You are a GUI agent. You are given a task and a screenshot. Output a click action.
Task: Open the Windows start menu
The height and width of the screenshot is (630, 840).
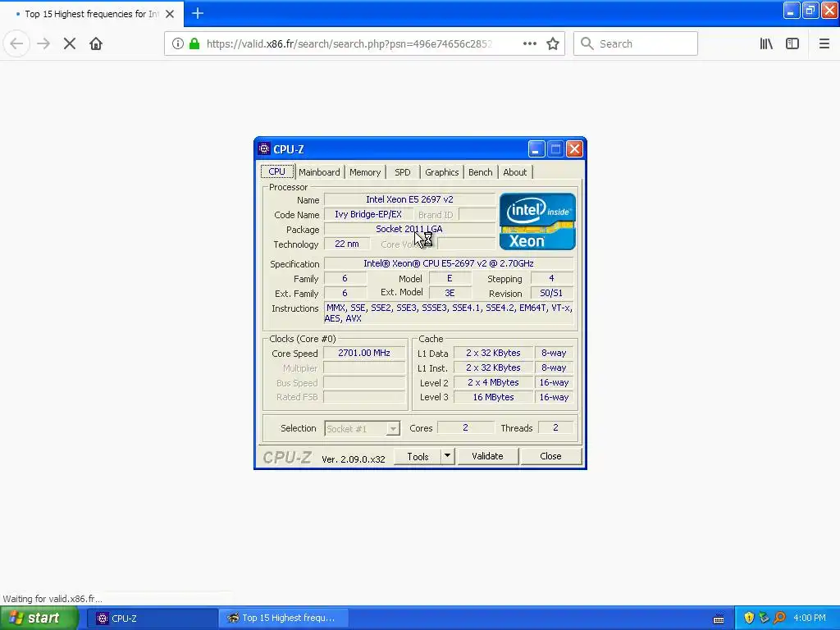(39, 618)
